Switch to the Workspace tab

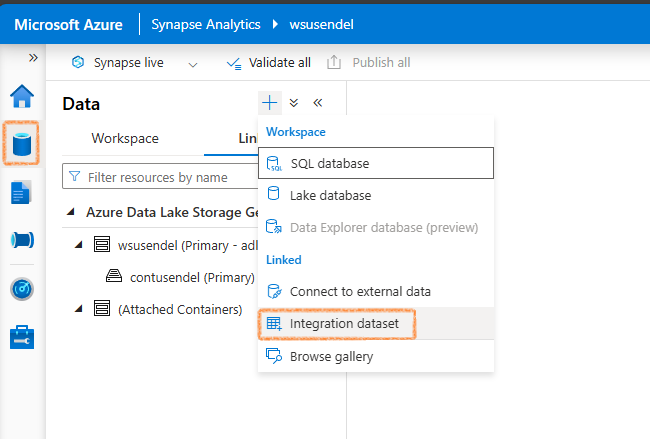click(125, 138)
